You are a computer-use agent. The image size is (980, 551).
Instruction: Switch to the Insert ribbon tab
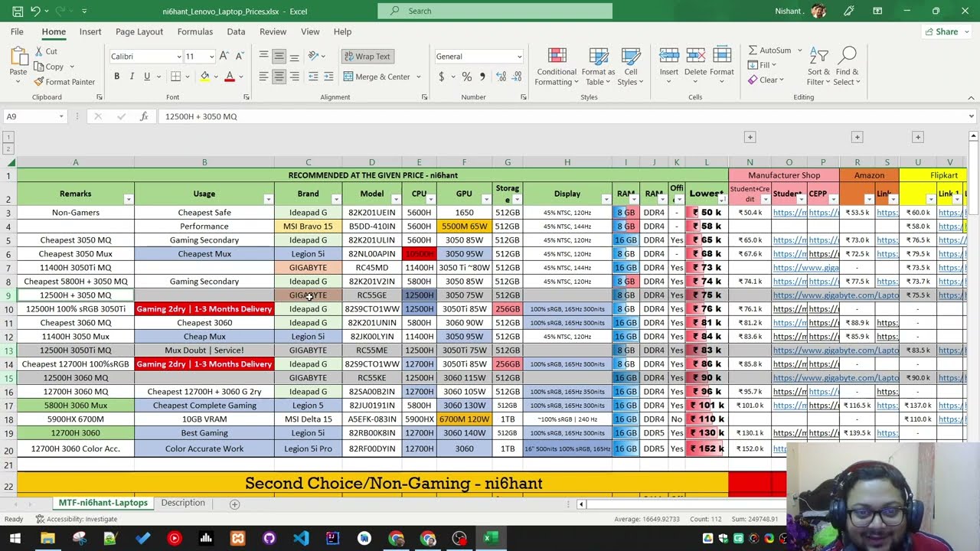(x=90, y=31)
